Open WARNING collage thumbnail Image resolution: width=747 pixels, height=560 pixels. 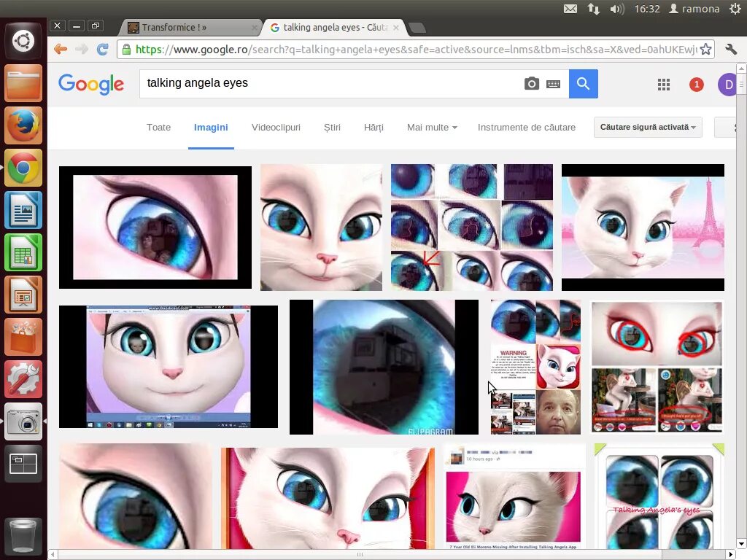pyautogui.click(x=535, y=367)
